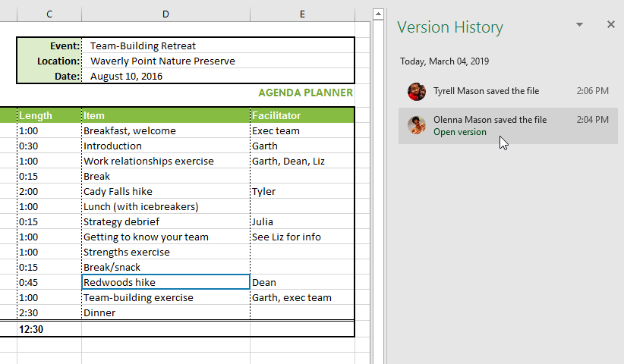Click the Open version link
This screenshot has height=364, width=624.
tap(460, 132)
